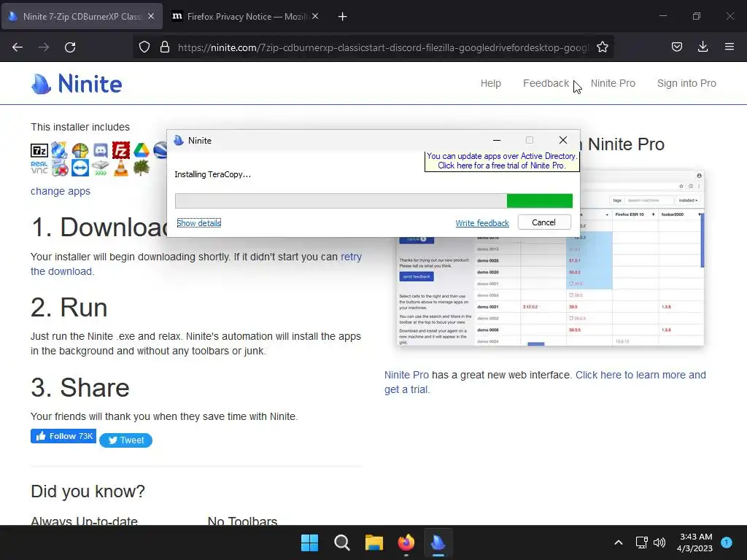Close the Ninite 7-Zip browser tab
This screenshot has height=560, width=747.
pos(151,16)
